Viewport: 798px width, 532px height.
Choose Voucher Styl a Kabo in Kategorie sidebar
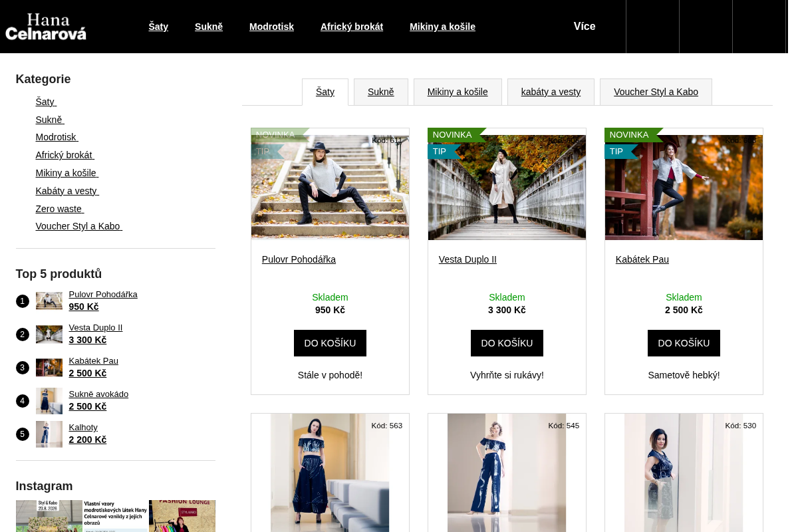click(x=79, y=226)
